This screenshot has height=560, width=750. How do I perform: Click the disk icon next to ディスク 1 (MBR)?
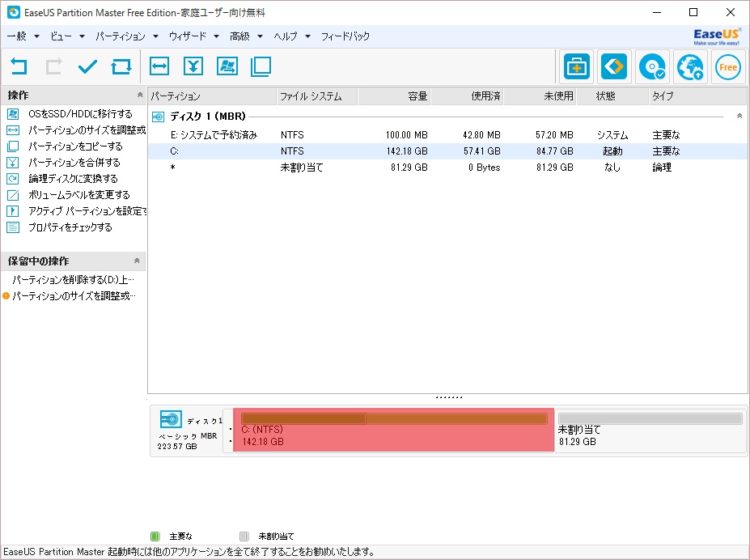click(x=158, y=117)
